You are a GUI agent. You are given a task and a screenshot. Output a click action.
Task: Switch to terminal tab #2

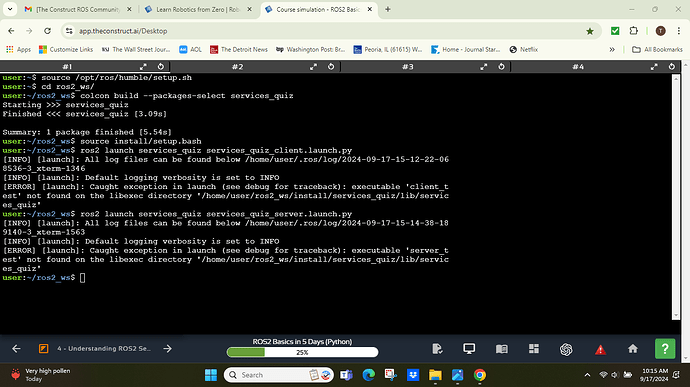238,67
